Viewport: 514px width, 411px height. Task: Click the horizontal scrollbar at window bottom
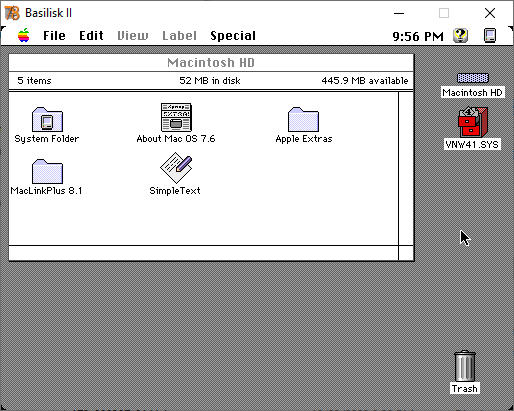coord(204,253)
